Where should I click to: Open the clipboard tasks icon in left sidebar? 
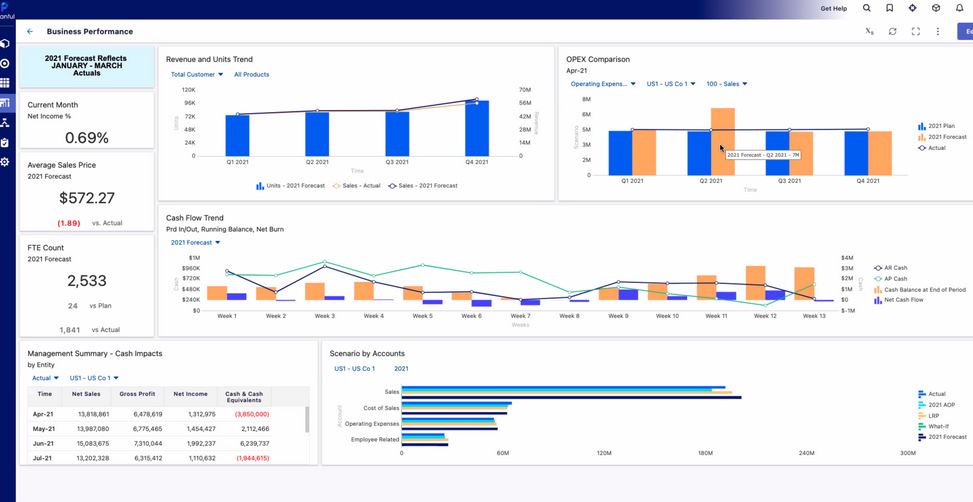[5, 142]
